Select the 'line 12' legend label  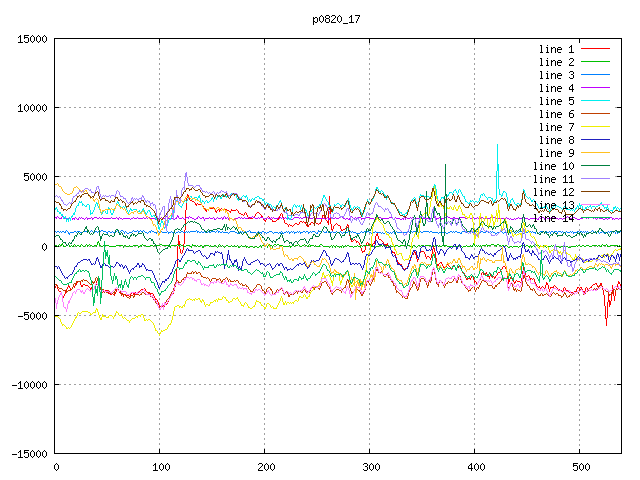click(552, 192)
